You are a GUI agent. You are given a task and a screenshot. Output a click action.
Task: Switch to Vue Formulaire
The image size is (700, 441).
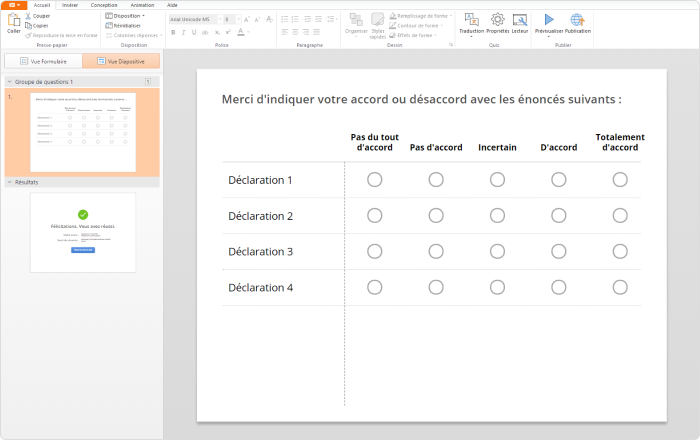(43, 61)
